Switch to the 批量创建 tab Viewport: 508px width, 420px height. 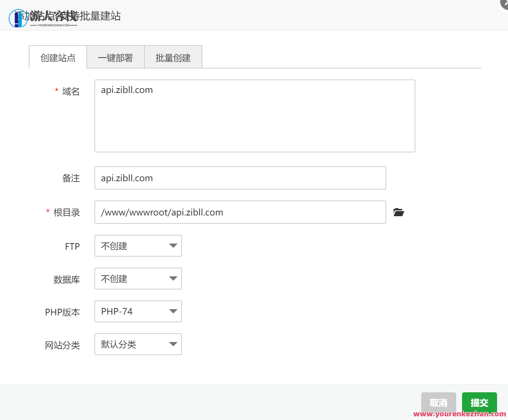pos(173,57)
